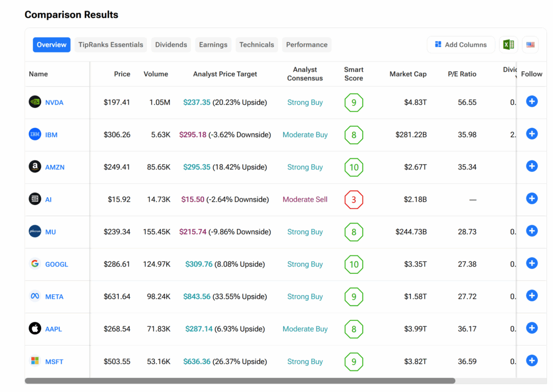This screenshot has width=553, height=392.
Task: Click the NVDA company logo
Action: tap(35, 102)
